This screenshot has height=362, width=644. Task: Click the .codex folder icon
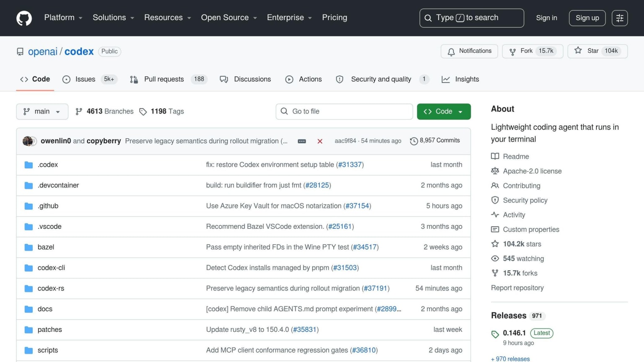[29, 165]
